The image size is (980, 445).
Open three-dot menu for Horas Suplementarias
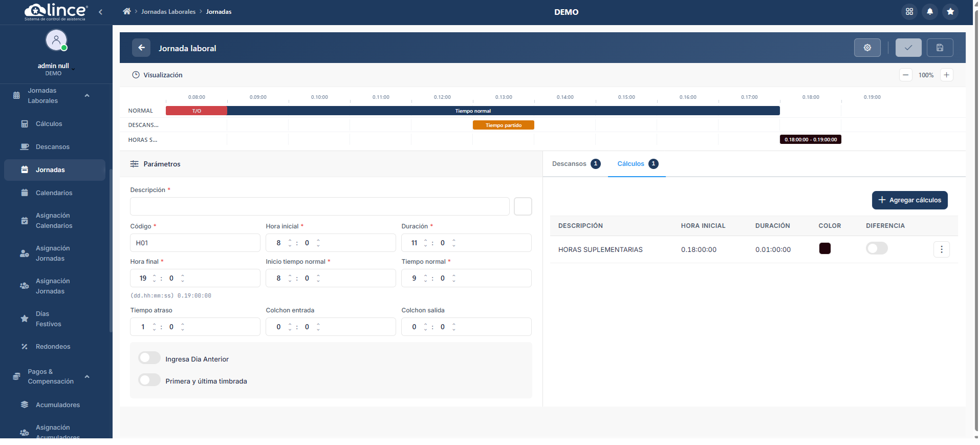point(941,249)
